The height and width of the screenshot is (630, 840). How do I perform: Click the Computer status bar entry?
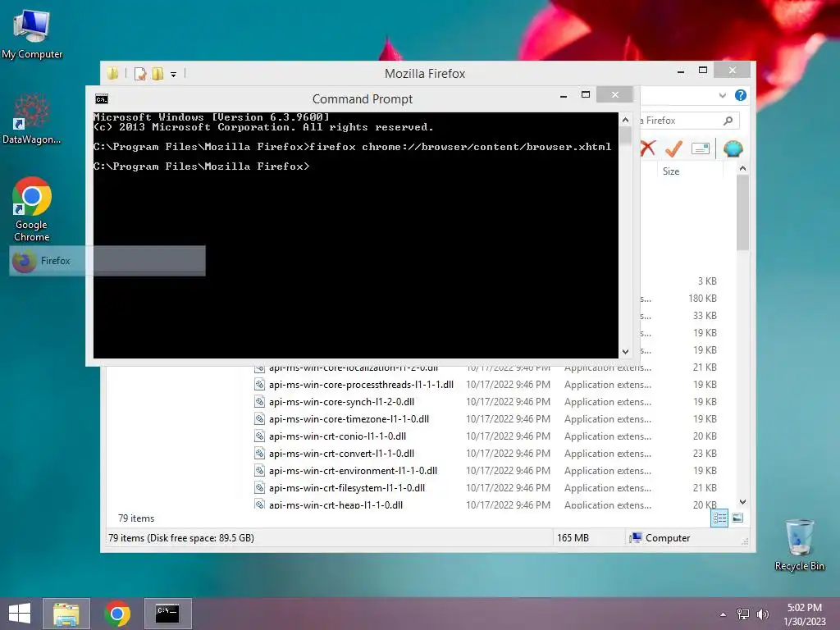tap(660, 538)
